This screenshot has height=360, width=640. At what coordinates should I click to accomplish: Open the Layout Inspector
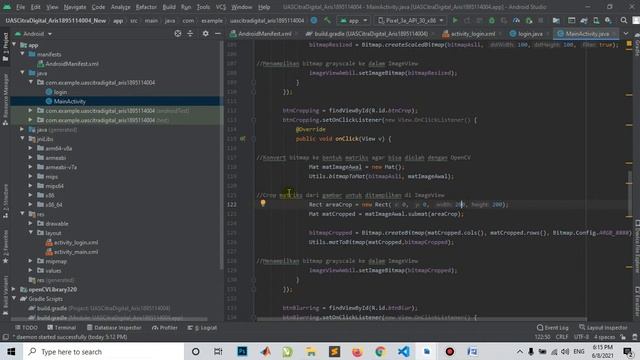(603, 328)
